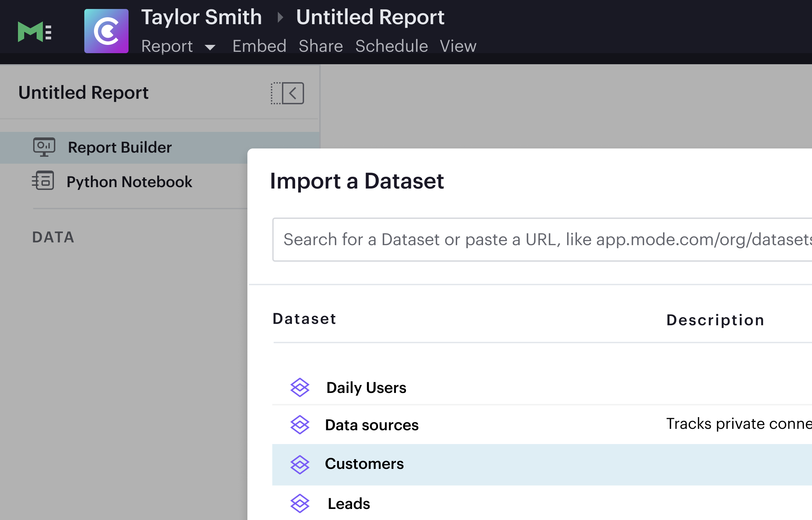Click the Daily Users dataset icon
This screenshot has width=812, height=520.
pos(300,387)
